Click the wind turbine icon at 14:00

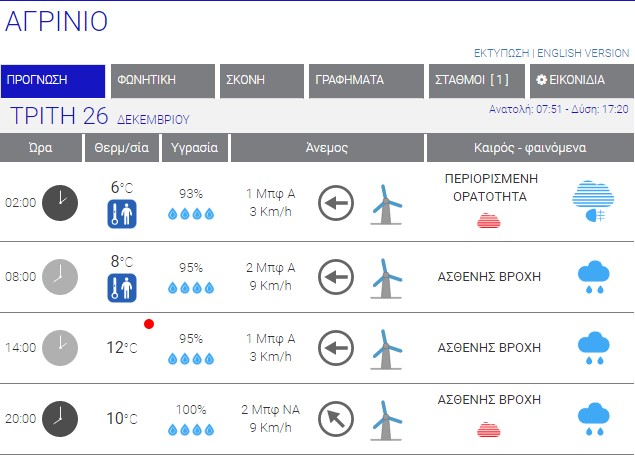click(385, 347)
